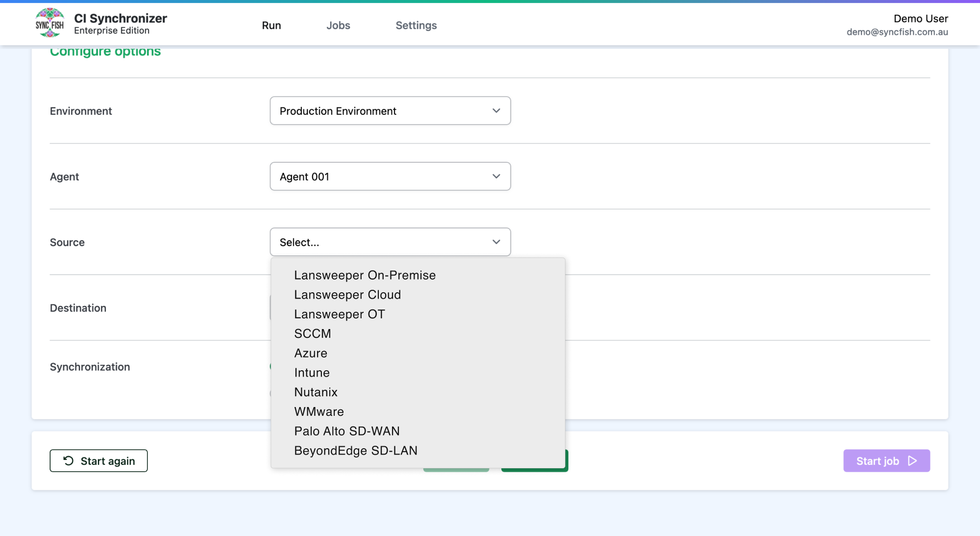Image resolution: width=980 pixels, height=536 pixels.
Task: Click the Agent field label
Action: (64, 177)
